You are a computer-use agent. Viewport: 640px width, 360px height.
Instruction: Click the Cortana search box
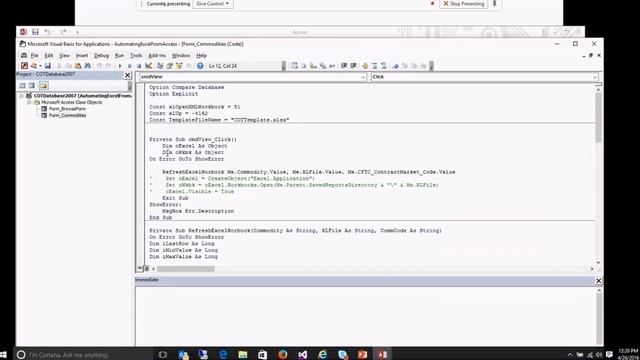[x=84, y=354]
